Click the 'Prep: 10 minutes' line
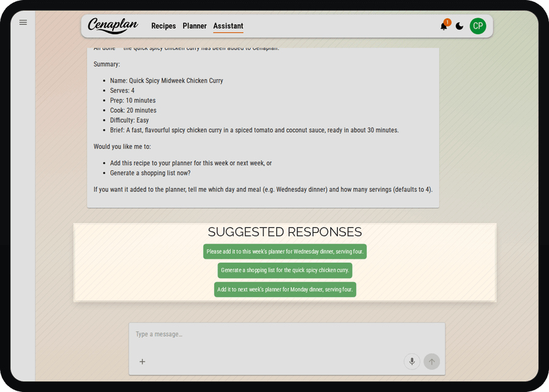The width and height of the screenshot is (549, 392). pyautogui.click(x=133, y=101)
